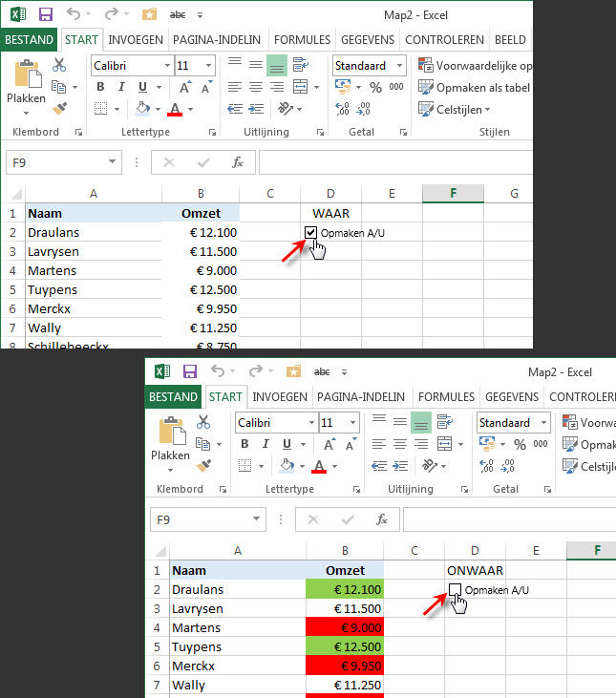Click Align left icon in top window
Viewport: 616px width, 698px height.
[x=235, y=87]
